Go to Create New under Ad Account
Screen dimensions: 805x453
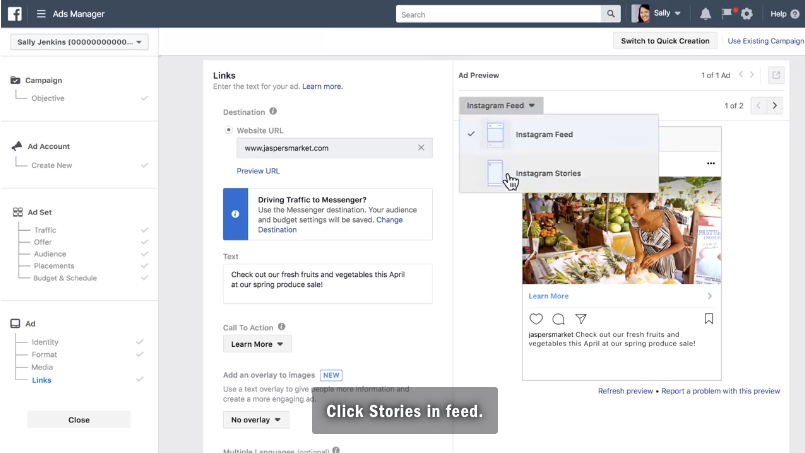[52, 165]
